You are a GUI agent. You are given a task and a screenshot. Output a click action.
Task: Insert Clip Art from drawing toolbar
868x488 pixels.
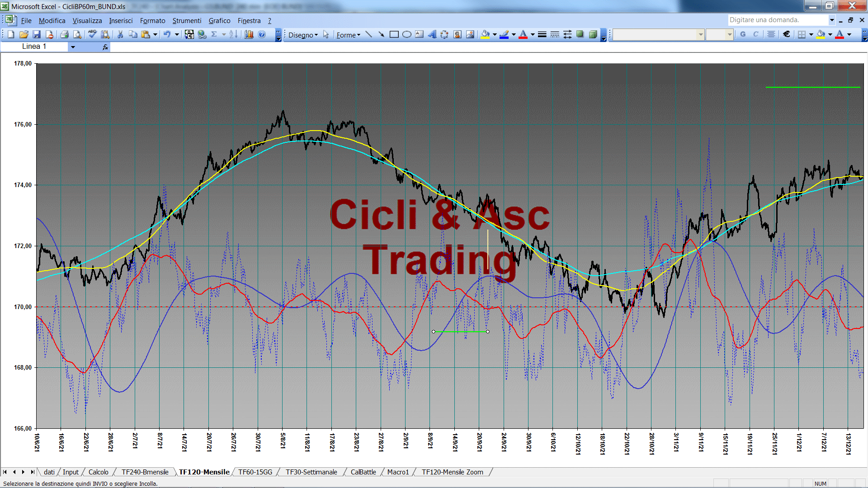[x=458, y=34]
